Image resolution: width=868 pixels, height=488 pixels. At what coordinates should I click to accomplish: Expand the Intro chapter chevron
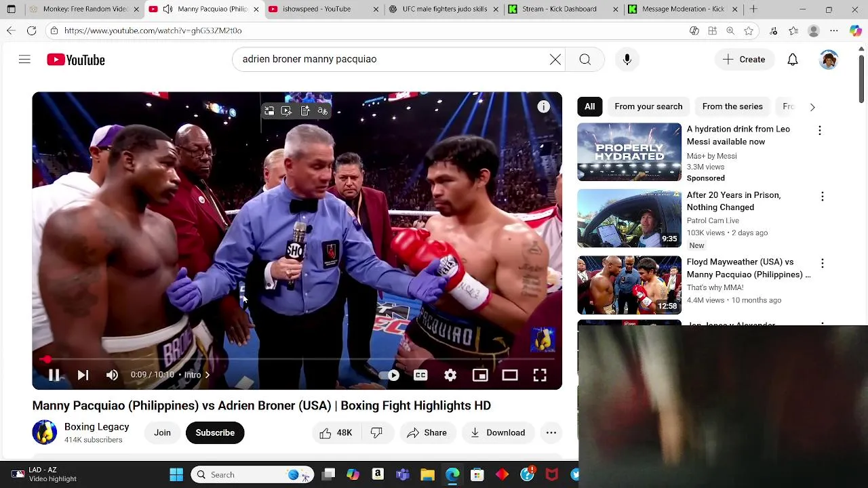(207, 375)
